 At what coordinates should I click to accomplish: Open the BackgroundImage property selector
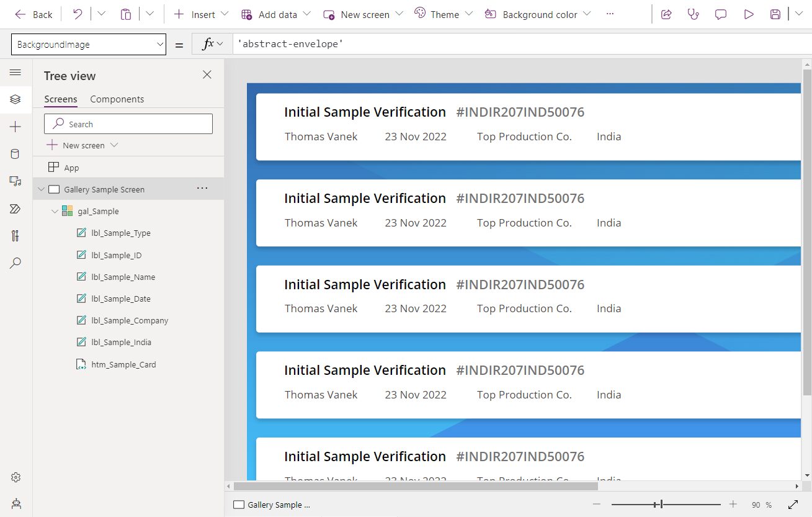click(89, 44)
